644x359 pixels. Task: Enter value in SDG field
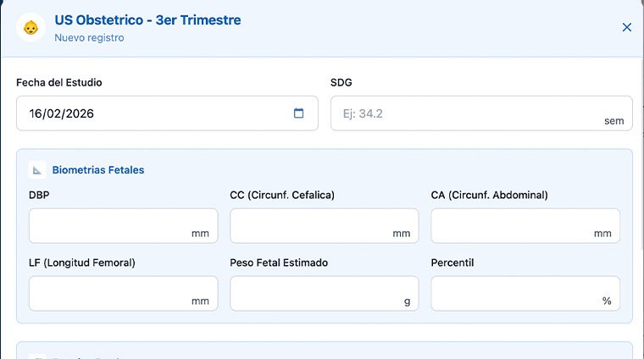(x=466, y=113)
